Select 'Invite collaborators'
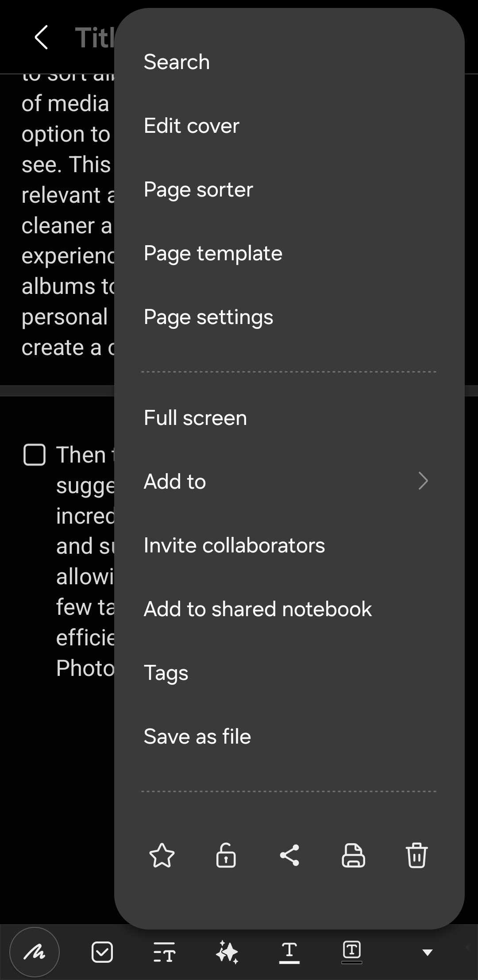The height and width of the screenshot is (980, 478). tap(234, 545)
